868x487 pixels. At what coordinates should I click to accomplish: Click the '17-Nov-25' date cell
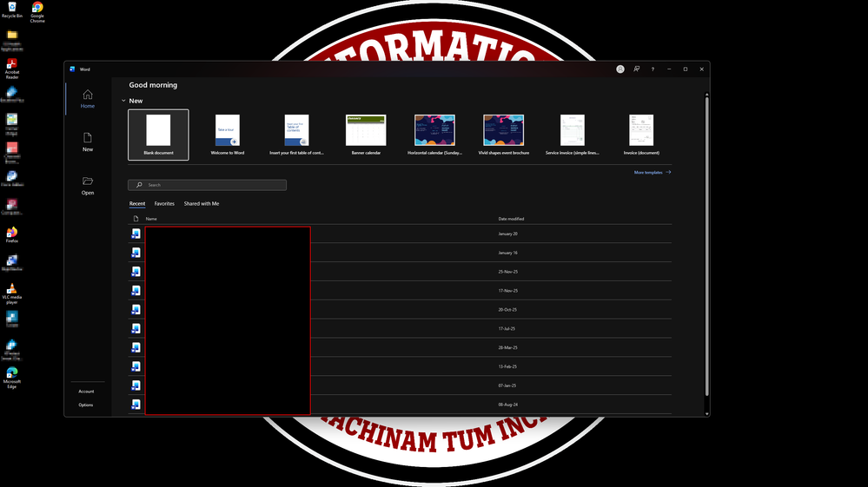tap(507, 291)
